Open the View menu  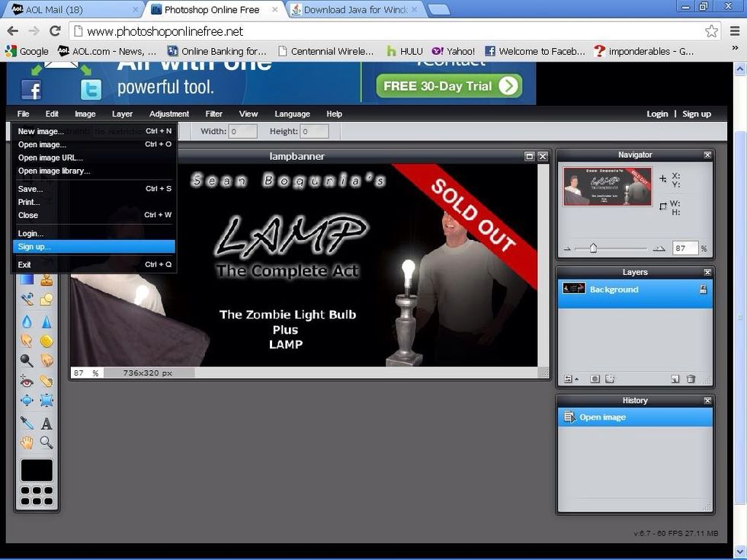248,114
